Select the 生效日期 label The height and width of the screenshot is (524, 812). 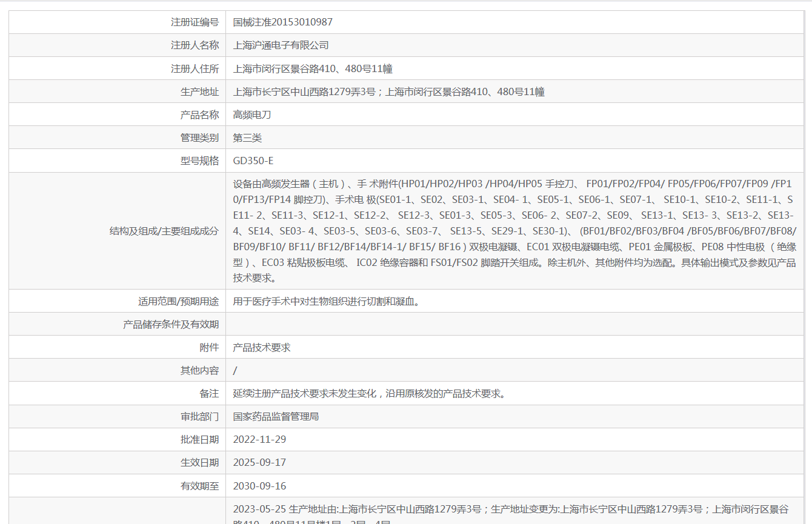(199, 462)
